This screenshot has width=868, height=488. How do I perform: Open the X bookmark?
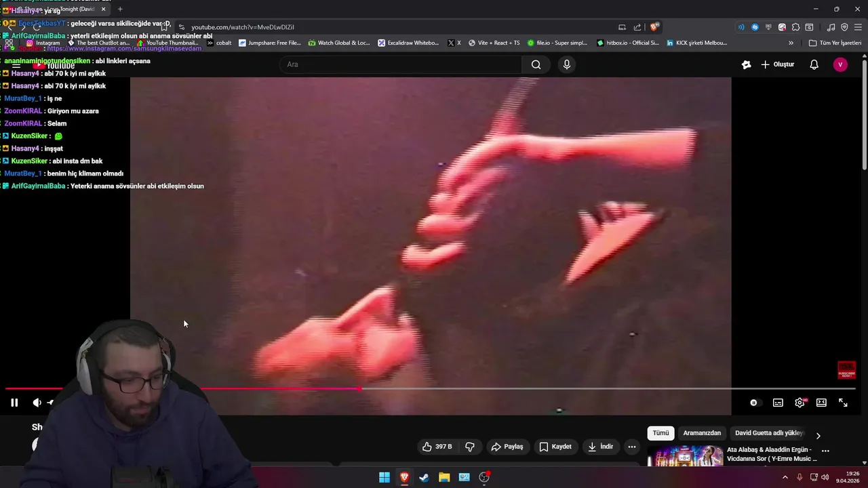(x=454, y=43)
